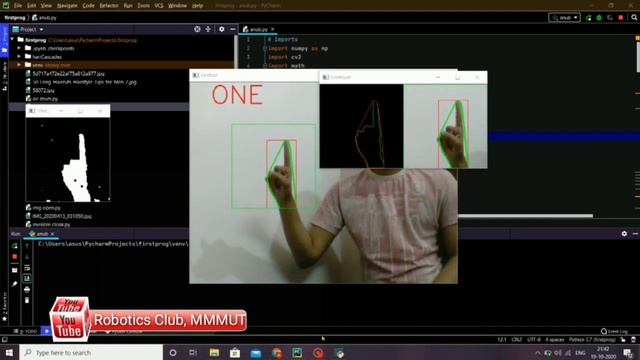The height and width of the screenshot is (360, 640).
Task: Click CRLF line separator in status bar
Action: [x=517, y=340]
